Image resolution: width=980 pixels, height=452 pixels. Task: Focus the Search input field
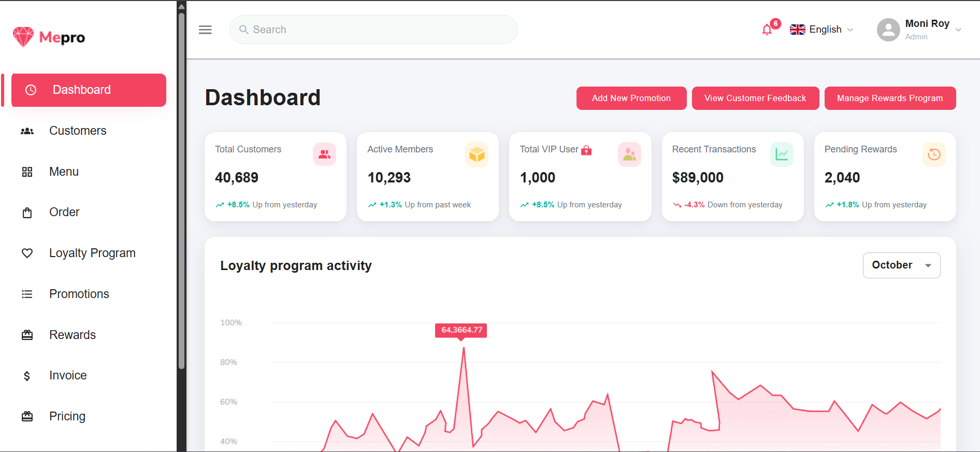[x=373, y=30]
